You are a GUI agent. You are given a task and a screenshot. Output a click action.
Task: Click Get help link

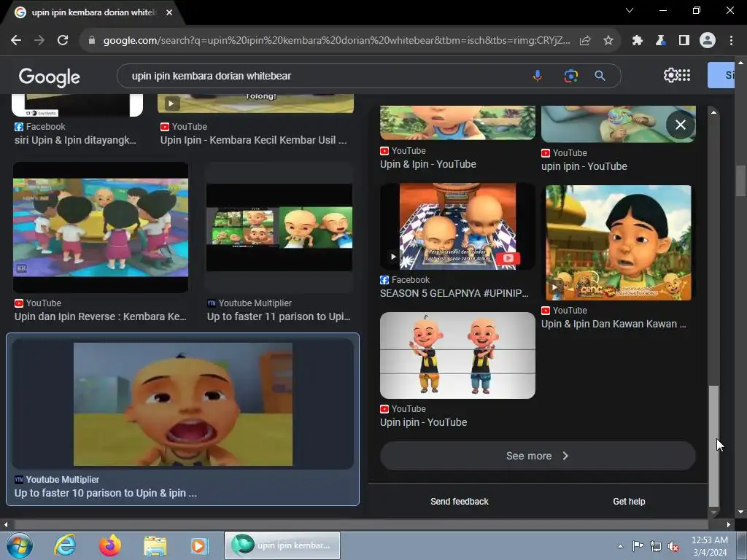pyautogui.click(x=629, y=502)
